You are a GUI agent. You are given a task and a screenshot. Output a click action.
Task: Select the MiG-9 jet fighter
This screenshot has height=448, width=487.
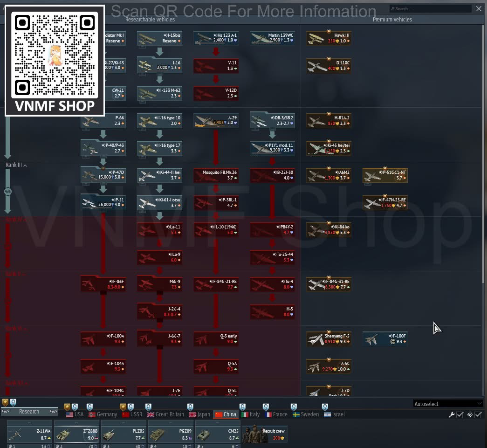click(x=160, y=284)
